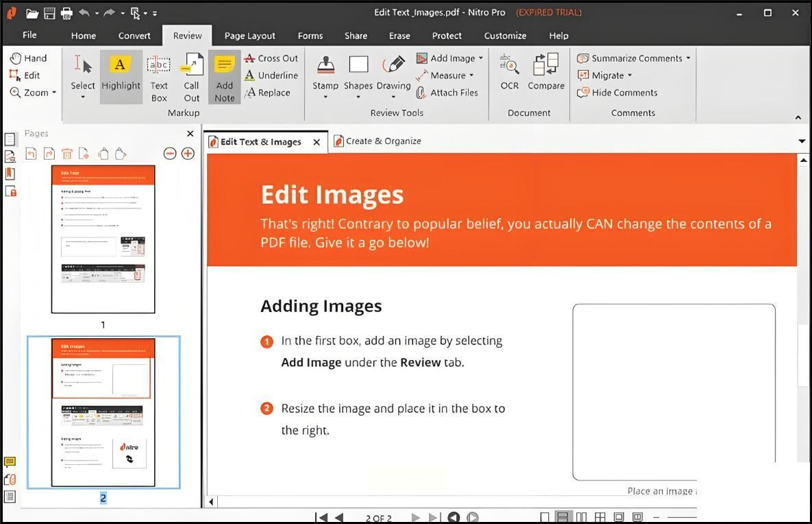Open the Compare documents tool
812x524 pixels.
click(545, 73)
